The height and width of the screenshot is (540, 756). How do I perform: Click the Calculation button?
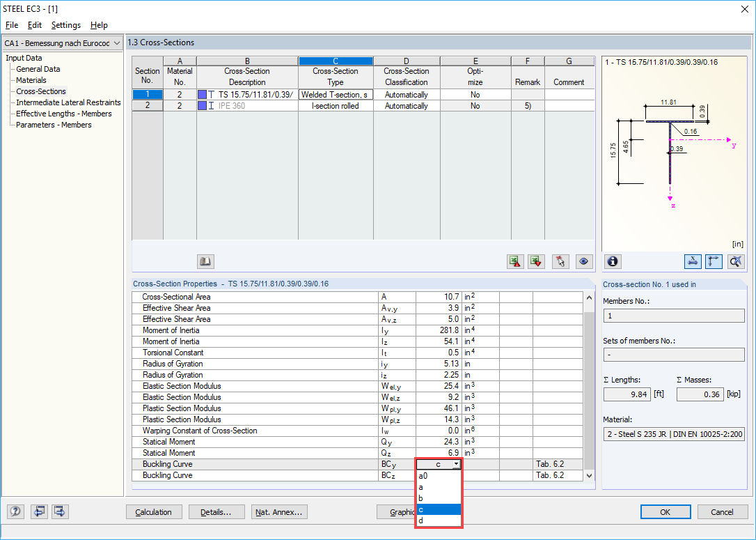click(x=154, y=512)
